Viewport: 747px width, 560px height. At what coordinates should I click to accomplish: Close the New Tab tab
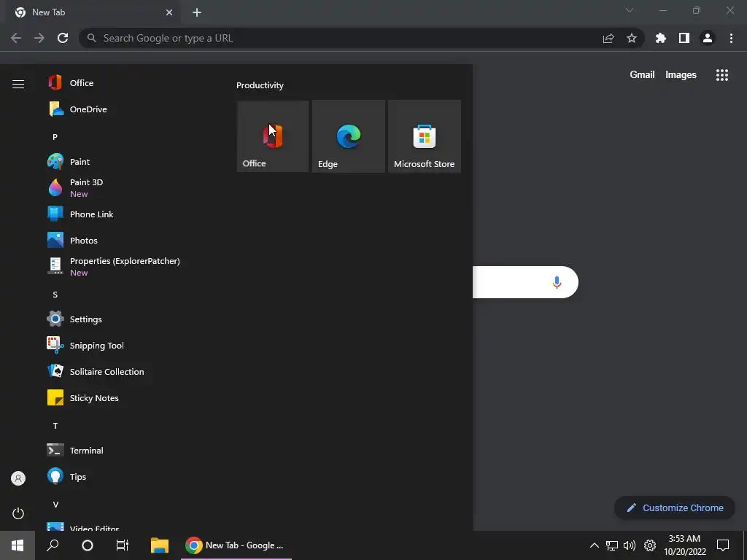tap(169, 12)
